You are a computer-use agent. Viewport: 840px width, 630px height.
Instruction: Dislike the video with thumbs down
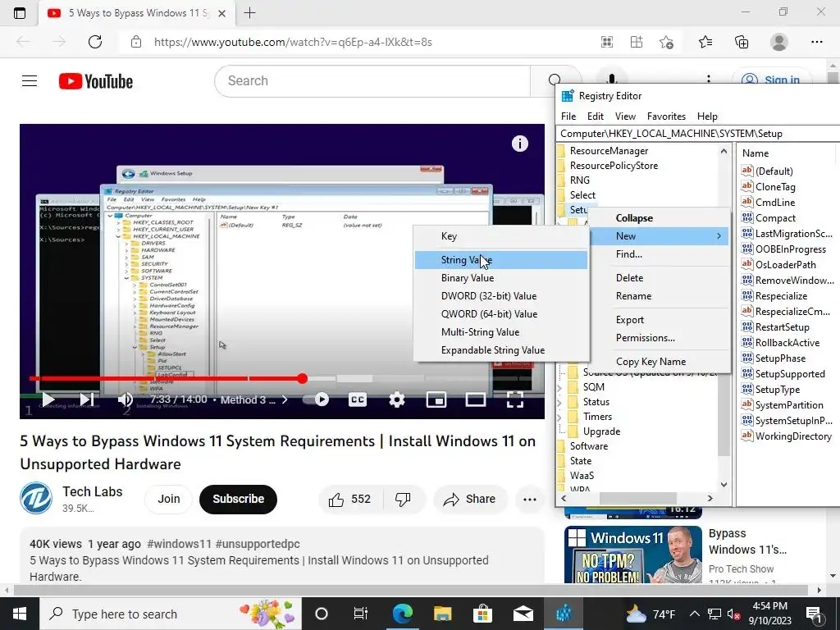pos(403,500)
